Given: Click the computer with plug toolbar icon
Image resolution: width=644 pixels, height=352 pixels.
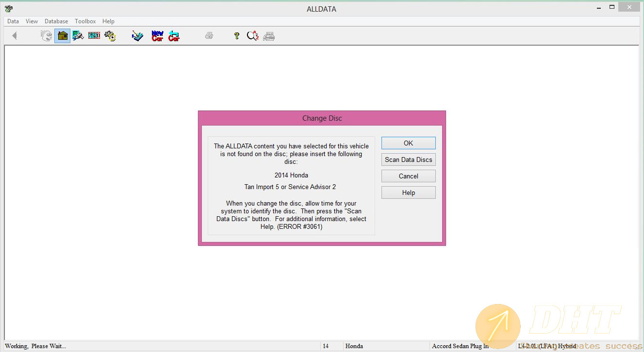Looking at the screenshot, I should click(78, 36).
